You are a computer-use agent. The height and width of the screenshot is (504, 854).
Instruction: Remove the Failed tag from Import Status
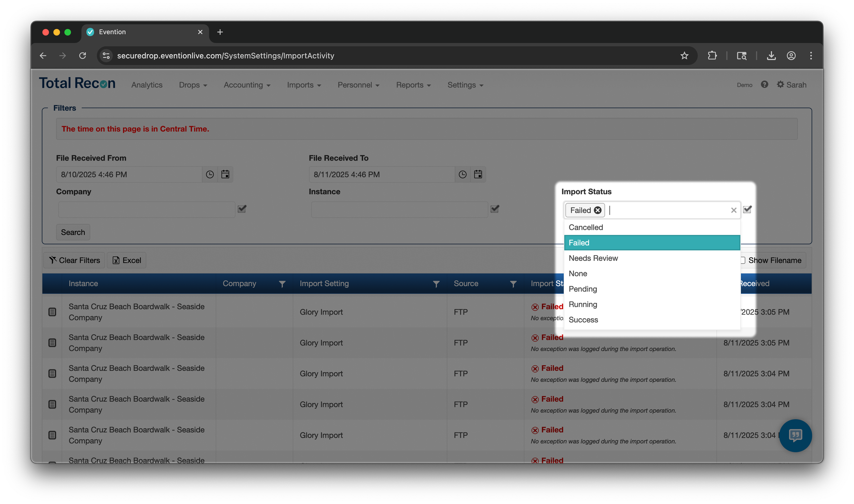point(597,210)
